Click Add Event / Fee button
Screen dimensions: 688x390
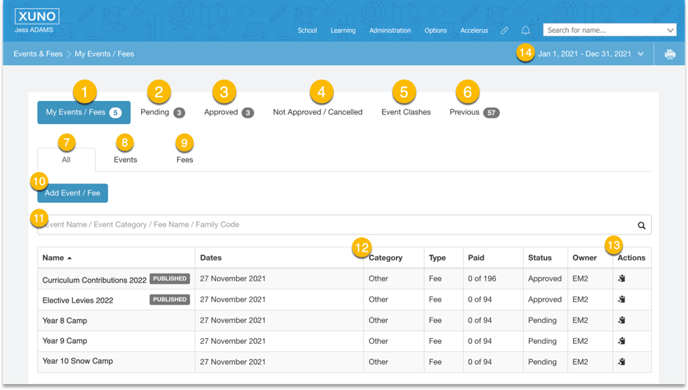72,193
